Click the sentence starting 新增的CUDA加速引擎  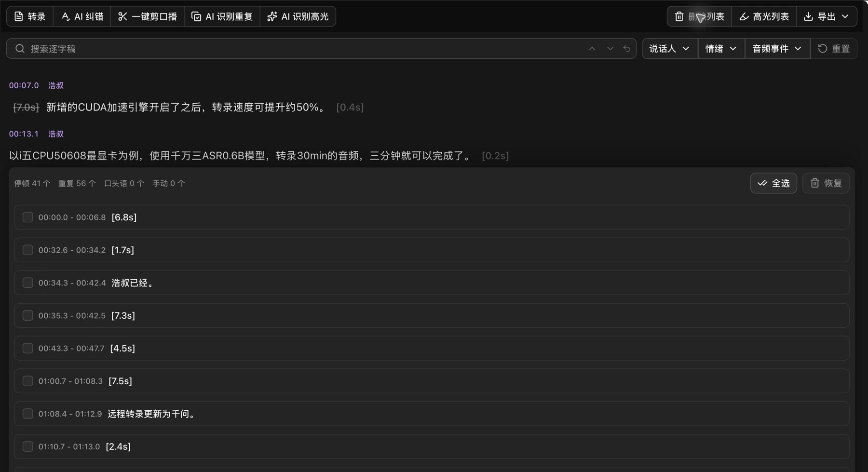[x=187, y=108]
